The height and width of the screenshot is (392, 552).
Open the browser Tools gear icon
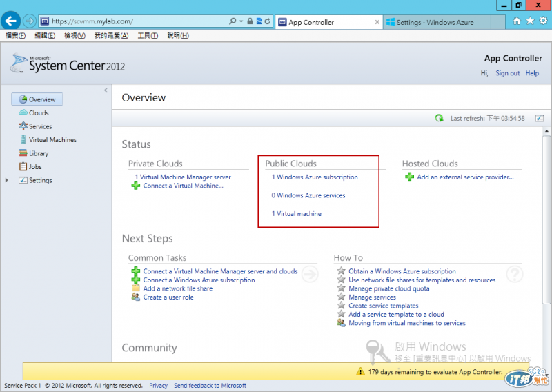(544, 21)
